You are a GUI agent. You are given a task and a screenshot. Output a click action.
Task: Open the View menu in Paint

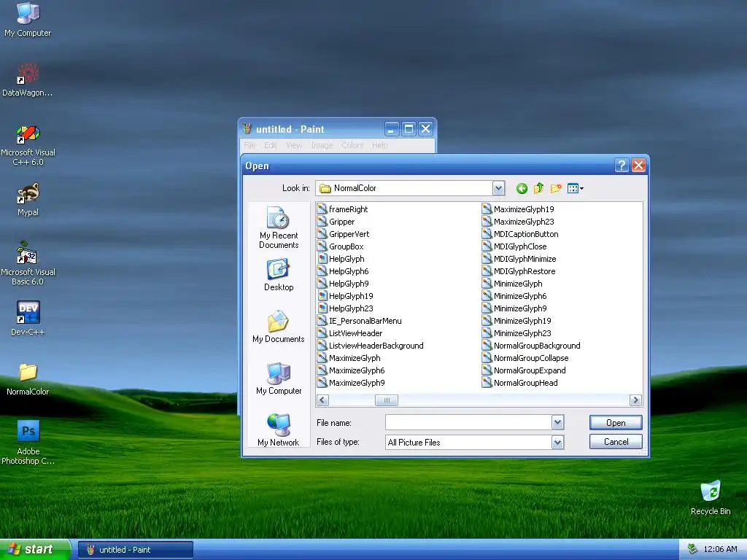(x=294, y=145)
